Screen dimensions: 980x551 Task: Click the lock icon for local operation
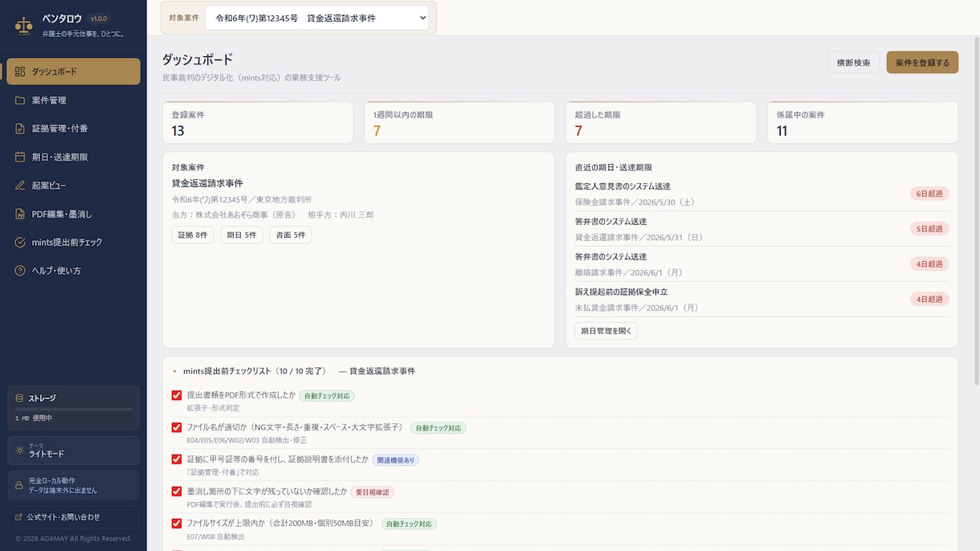click(x=19, y=485)
